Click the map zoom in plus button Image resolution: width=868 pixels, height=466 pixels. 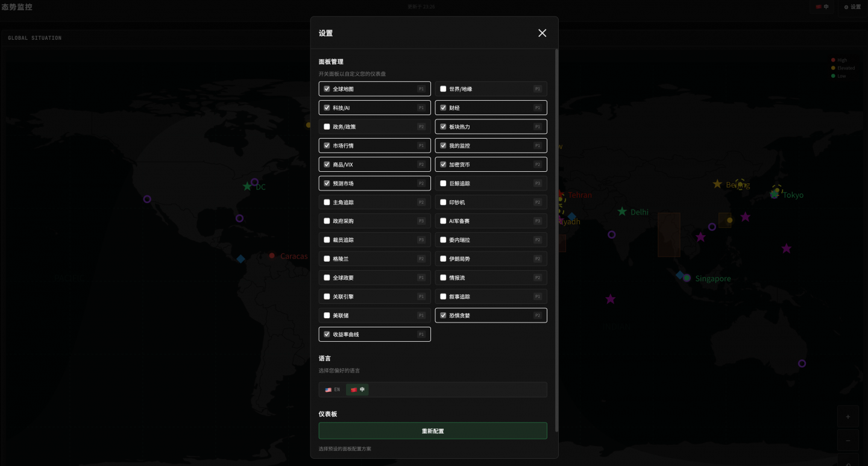[x=848, y=417]
